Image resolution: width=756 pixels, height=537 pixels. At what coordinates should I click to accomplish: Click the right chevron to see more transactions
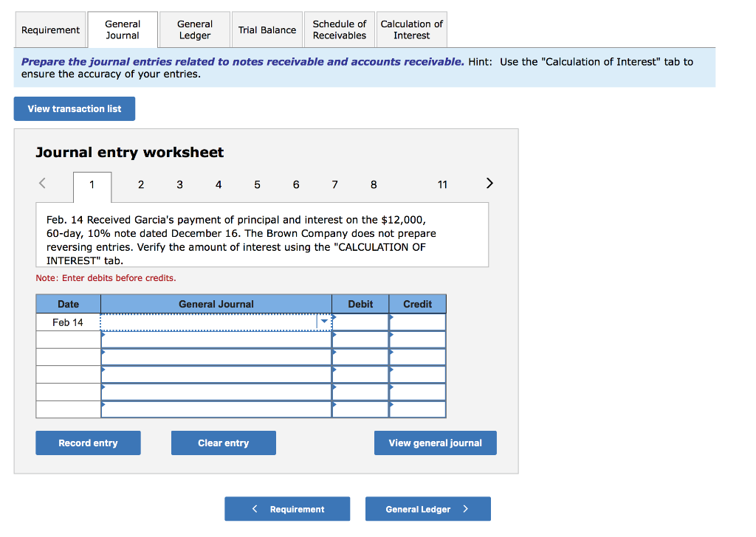(489, 183)
